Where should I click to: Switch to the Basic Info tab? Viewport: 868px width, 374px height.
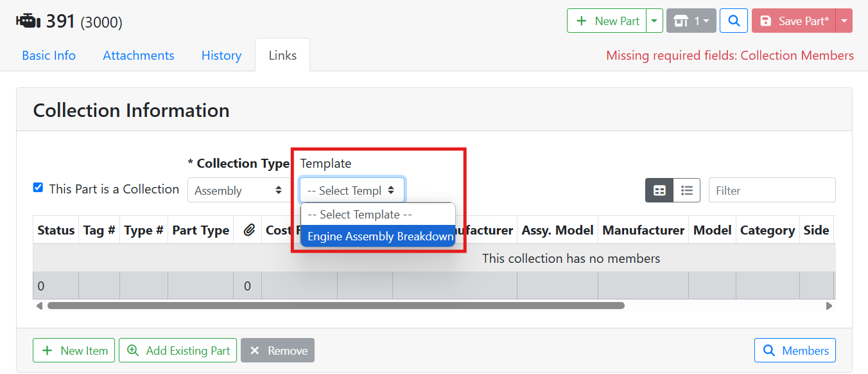tap(48, 55)
